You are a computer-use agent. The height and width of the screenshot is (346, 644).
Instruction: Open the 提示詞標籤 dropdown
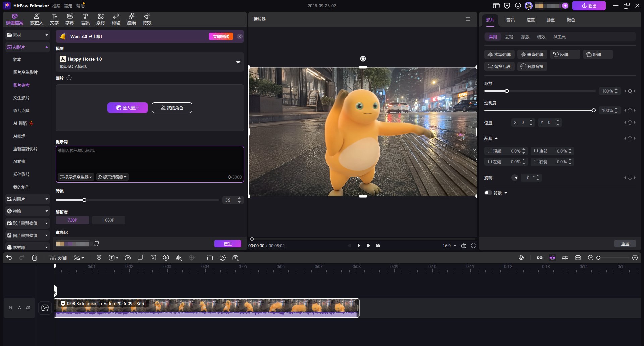click(x=112, y=177)
